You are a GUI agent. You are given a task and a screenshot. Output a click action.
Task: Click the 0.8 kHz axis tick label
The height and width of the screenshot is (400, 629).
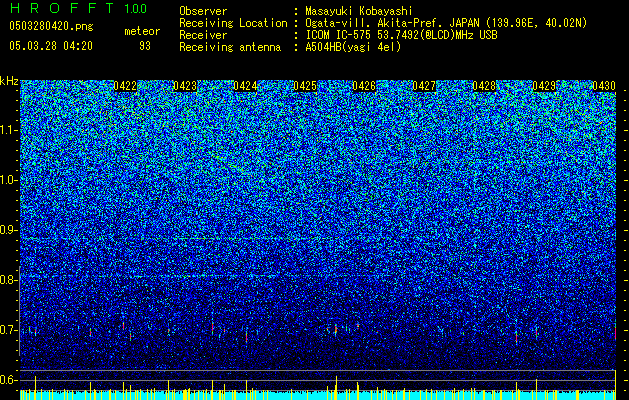(9, 280)
